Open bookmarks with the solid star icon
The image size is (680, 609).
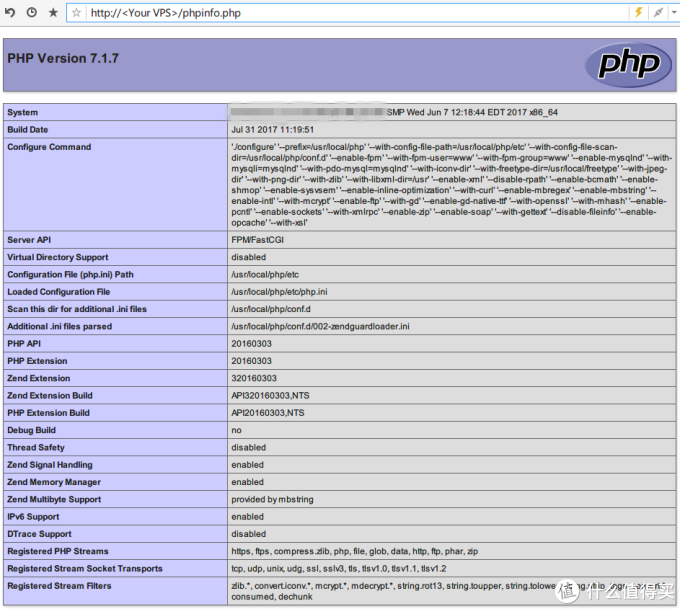[53, 13]
